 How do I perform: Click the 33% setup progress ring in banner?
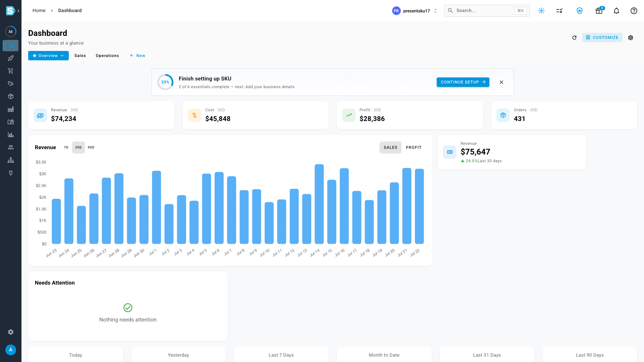click(x=165, y=82)
